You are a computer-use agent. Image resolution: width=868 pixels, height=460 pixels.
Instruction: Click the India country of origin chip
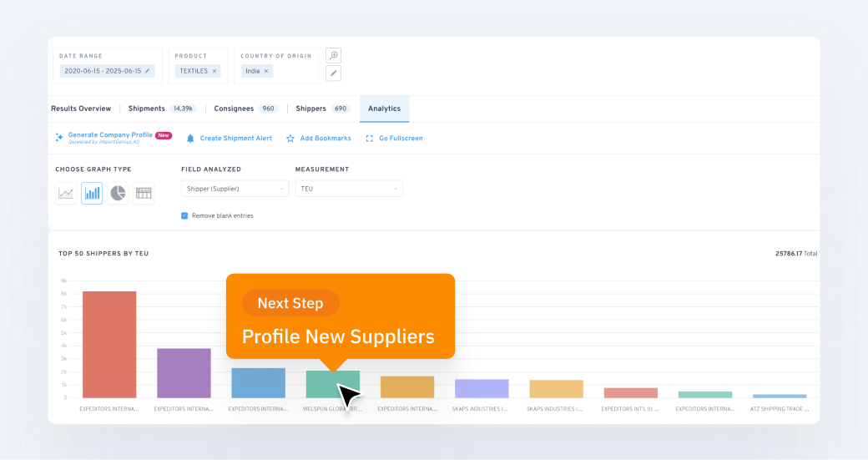click(x=257, y=71)
